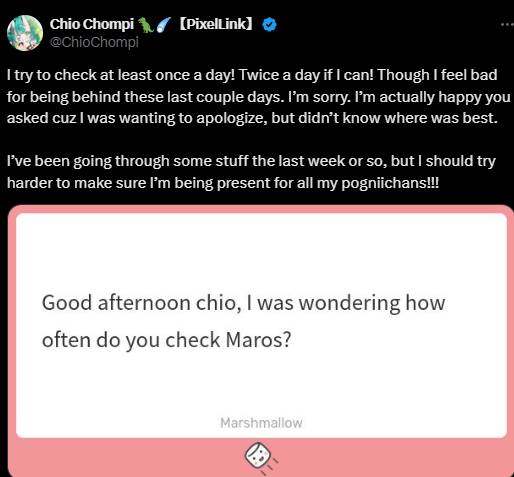This screenshot has height=477, width=514.
Task: Open the tweet's more options menu
Action: pyautogui.click(x=507, y=24)
